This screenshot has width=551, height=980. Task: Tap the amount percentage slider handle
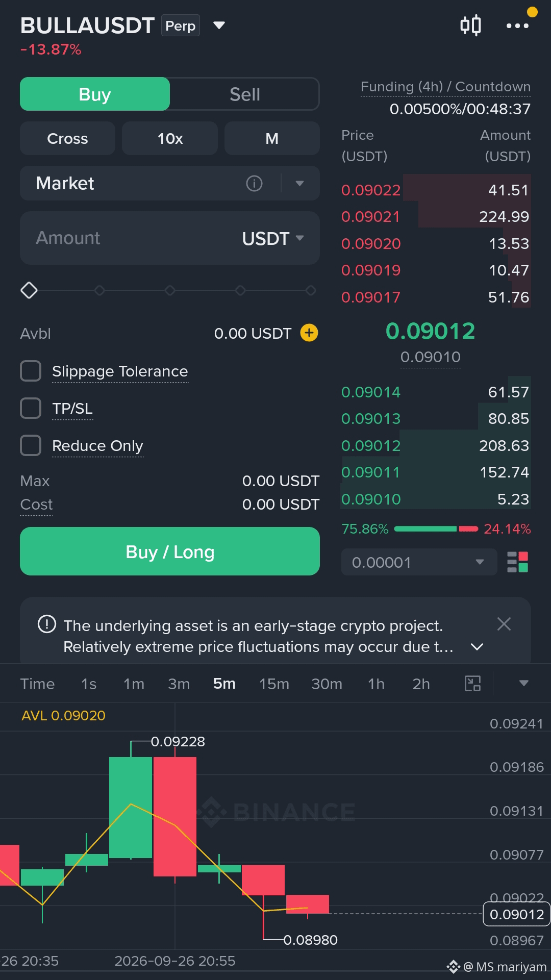coord(29,290)
